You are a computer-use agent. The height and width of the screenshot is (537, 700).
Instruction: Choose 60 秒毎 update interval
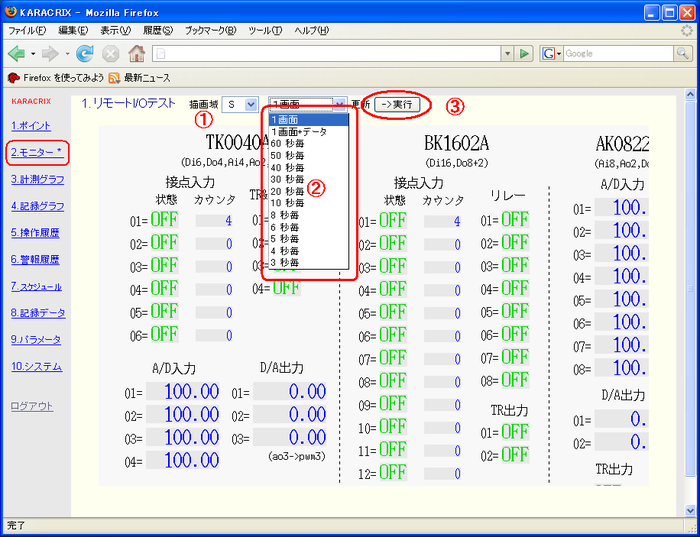tap(308, 144)
